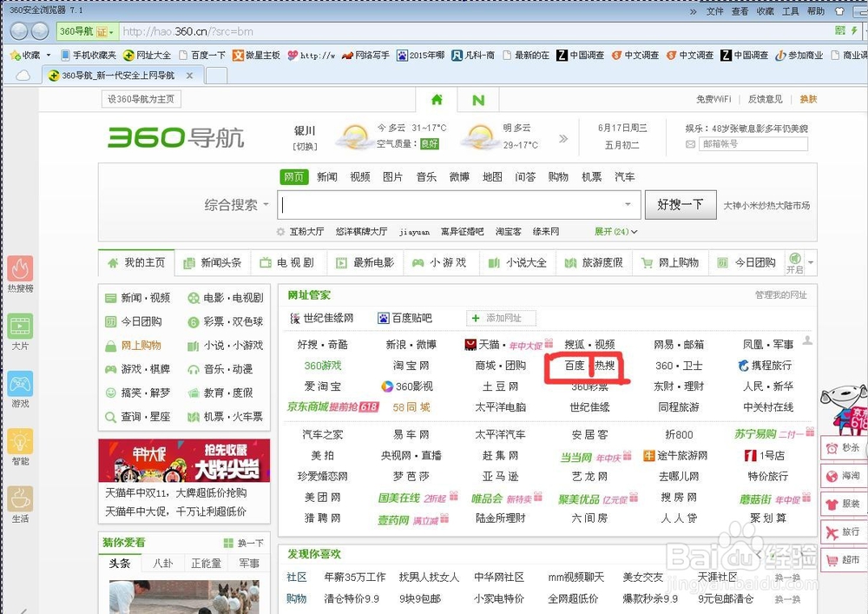Image resolution: width=868 pixels, height=614 pixels.
Task: Open the search box suggestion dropdown arrow
Action: (x=628, y=204)
